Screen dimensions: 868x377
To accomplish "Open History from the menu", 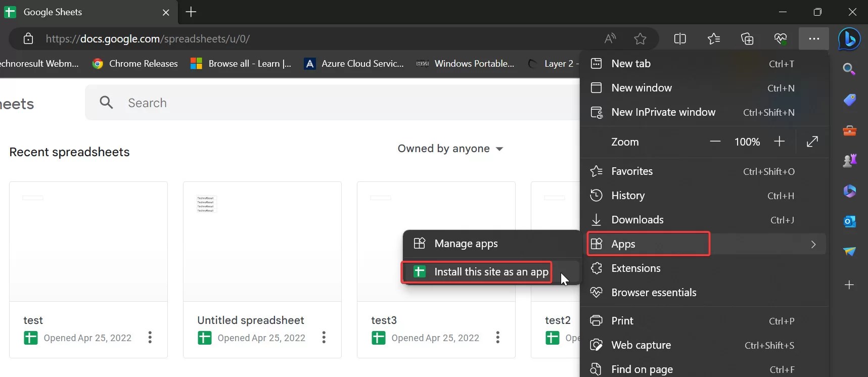I will click(704, 196).
